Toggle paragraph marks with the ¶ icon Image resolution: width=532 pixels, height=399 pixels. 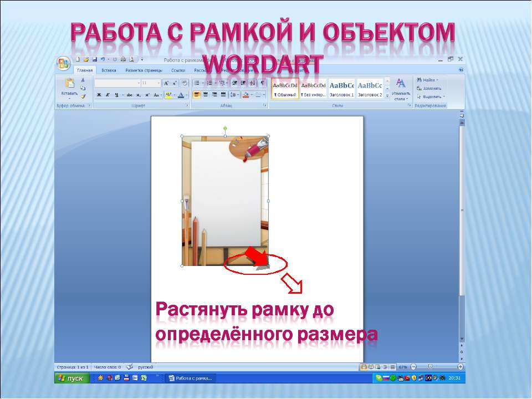click(263, 83)
